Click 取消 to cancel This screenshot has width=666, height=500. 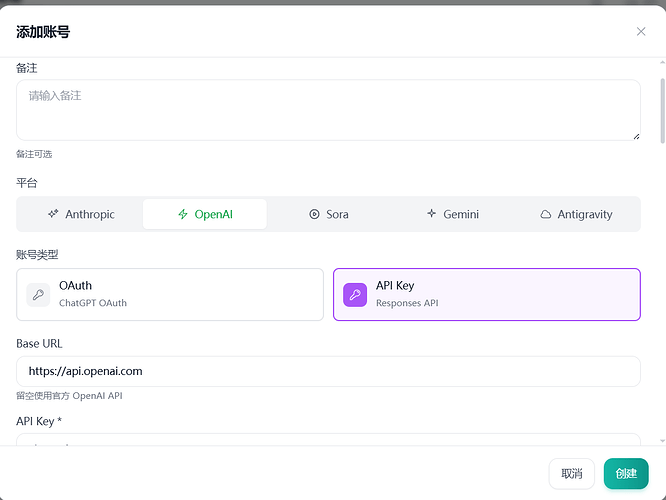click(572, 474)
